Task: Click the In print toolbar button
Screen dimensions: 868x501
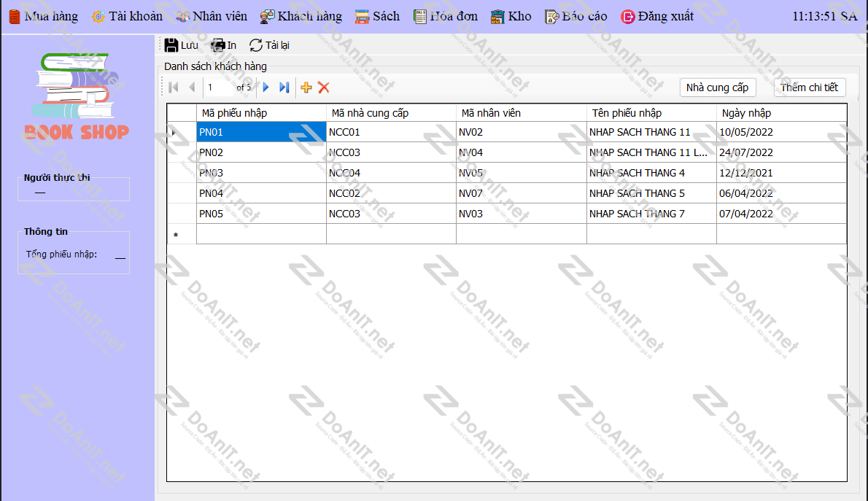Action: [x=224, y=45]
